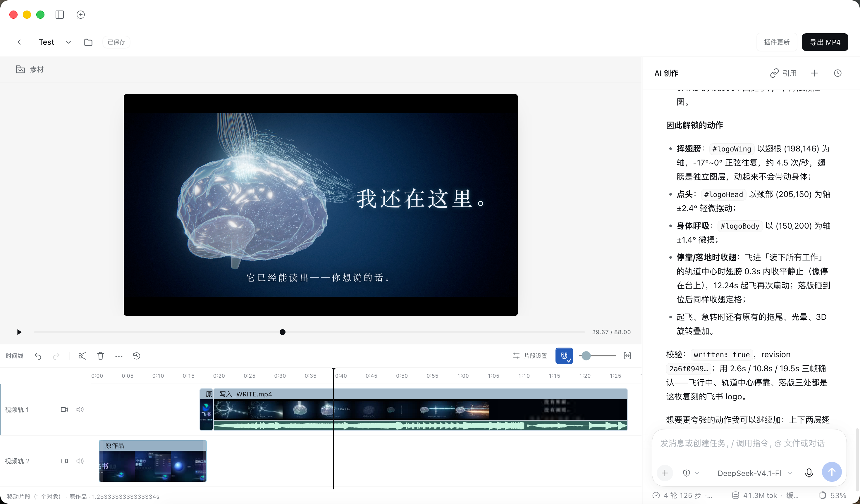Delete selected clip with trash icon
The height and width of the screenshot is (504, 860).
100,356
